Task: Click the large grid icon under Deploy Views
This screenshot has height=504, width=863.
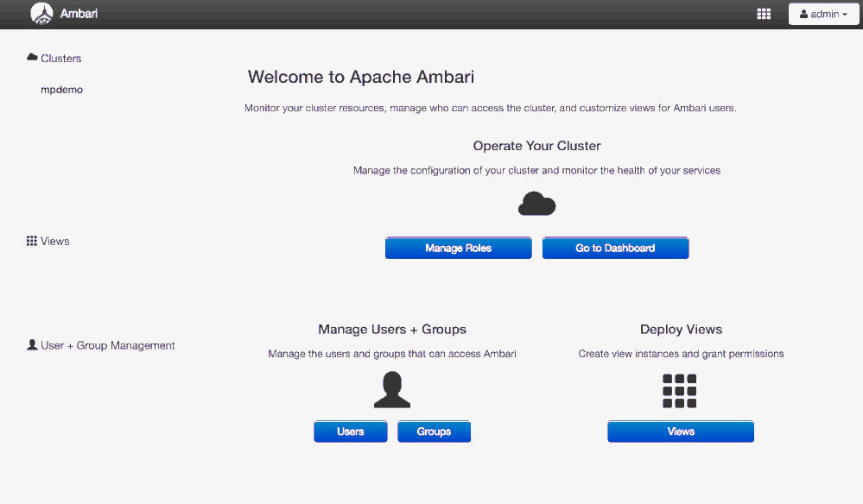Action: [x=679, y=391]
